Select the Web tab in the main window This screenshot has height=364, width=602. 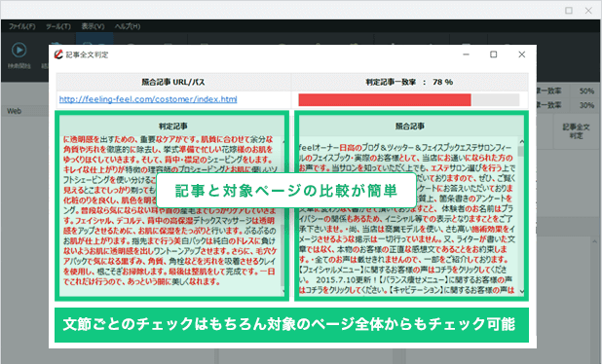click(15, 111)
